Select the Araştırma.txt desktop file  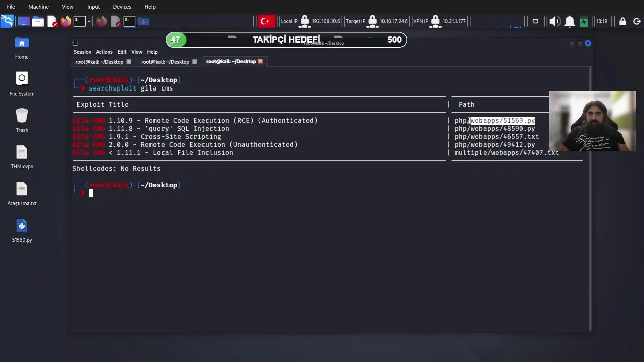[22, 194]
